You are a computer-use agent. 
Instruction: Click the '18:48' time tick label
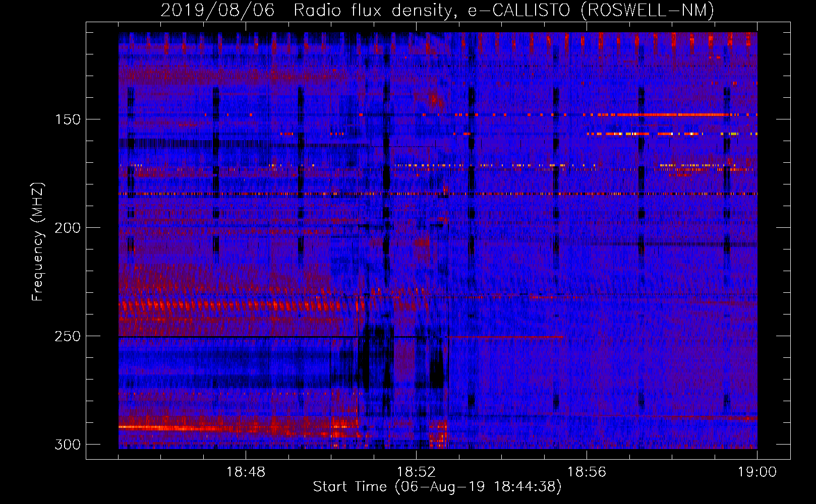pos(246,472)
